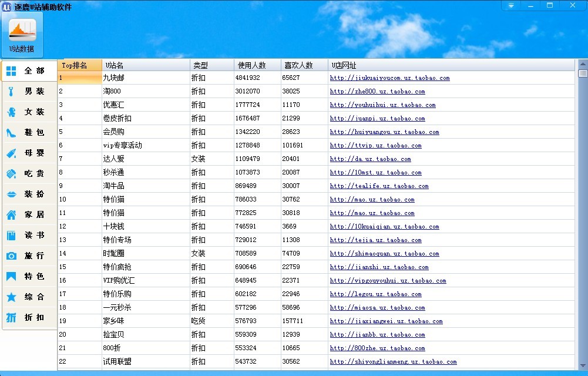The width and height of the screenshot is (588, 376).
Task: Select the 家居 house icon
Action: click(x=11, y=215)
